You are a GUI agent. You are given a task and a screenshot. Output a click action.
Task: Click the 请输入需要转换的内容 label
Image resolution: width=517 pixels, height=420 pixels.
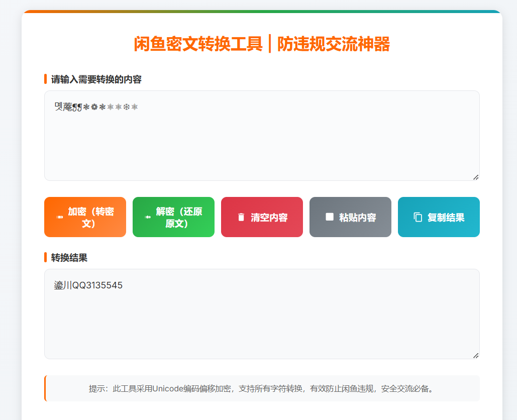pyautogui.click(x=96, y=79)
